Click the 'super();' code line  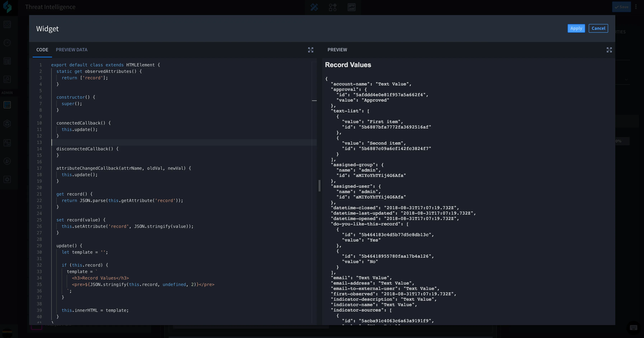72,104
